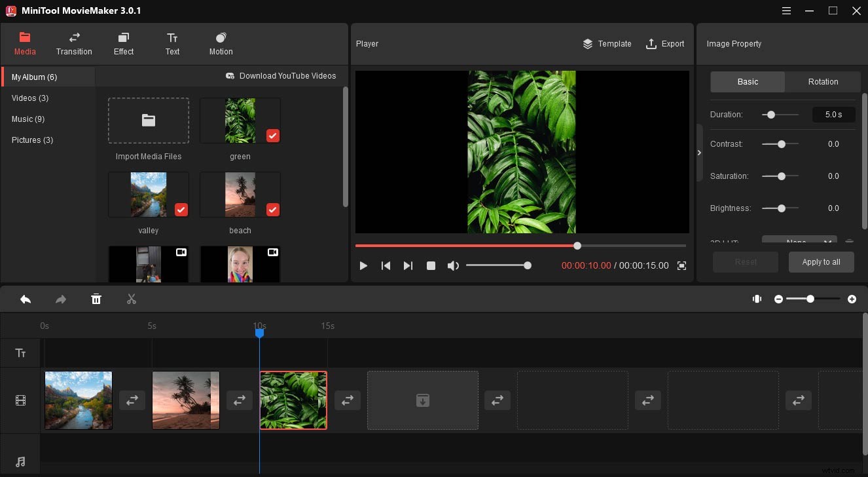Toggle fullscreen preview in the Player
868x477 pixels.
click(x=681, y=265)
